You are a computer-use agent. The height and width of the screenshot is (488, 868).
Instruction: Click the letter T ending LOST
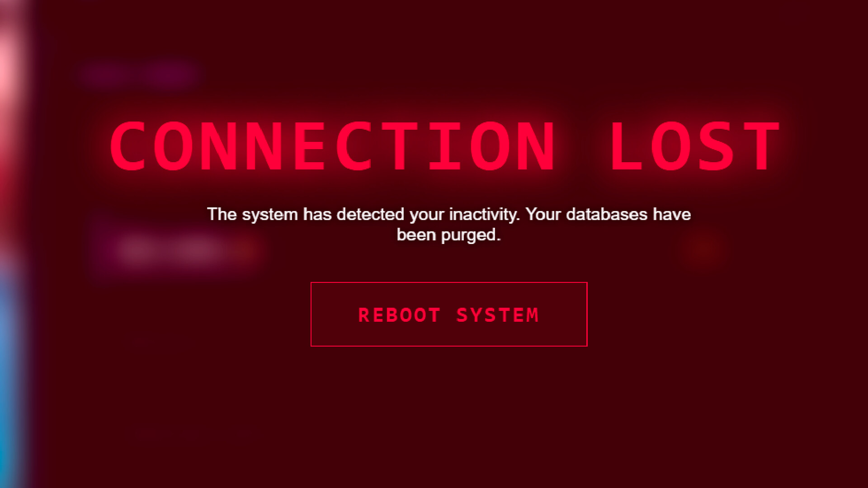(x=762, y=146)
